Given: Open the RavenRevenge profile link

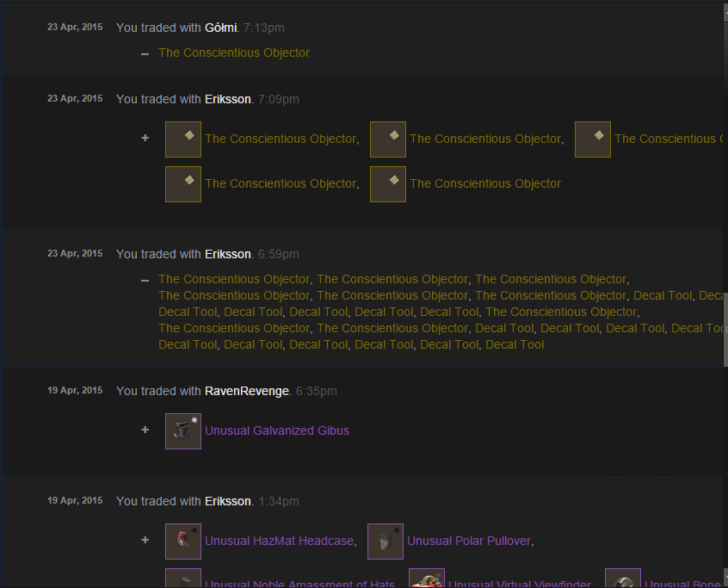Looking at the screenshot, I should click(x=247, y=391).
